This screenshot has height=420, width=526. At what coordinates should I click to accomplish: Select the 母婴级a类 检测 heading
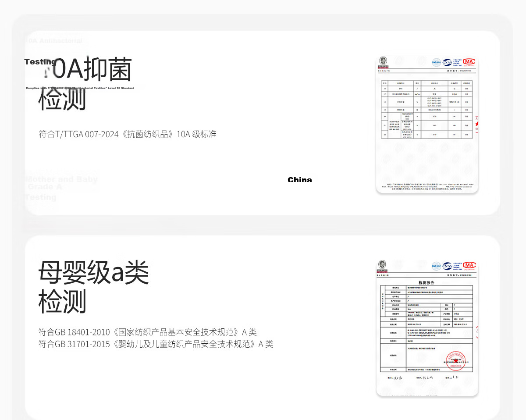94,287
